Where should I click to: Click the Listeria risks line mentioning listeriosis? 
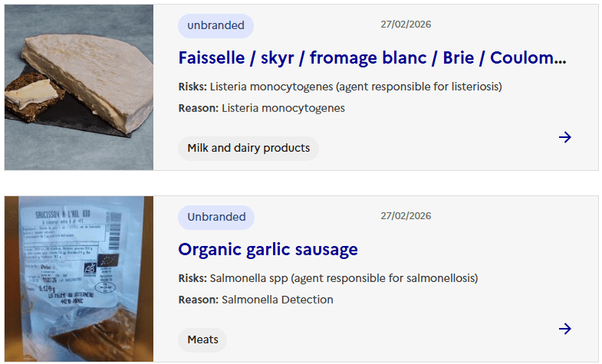coord(340,87)
